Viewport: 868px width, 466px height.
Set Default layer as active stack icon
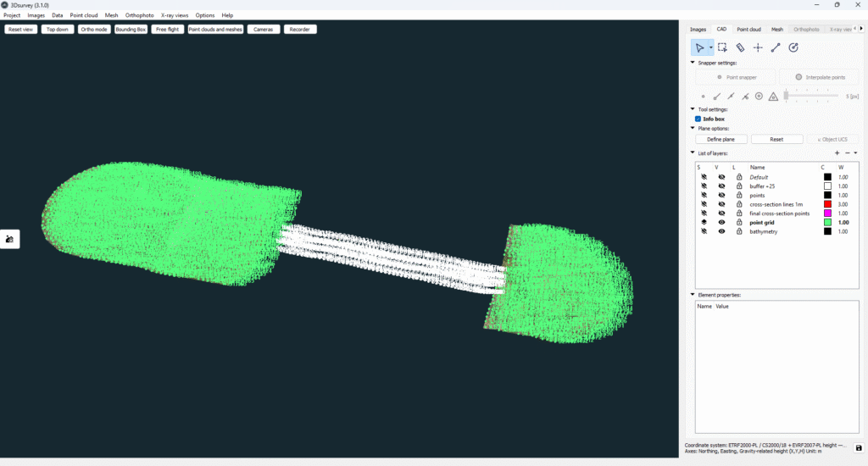point(704,177)
